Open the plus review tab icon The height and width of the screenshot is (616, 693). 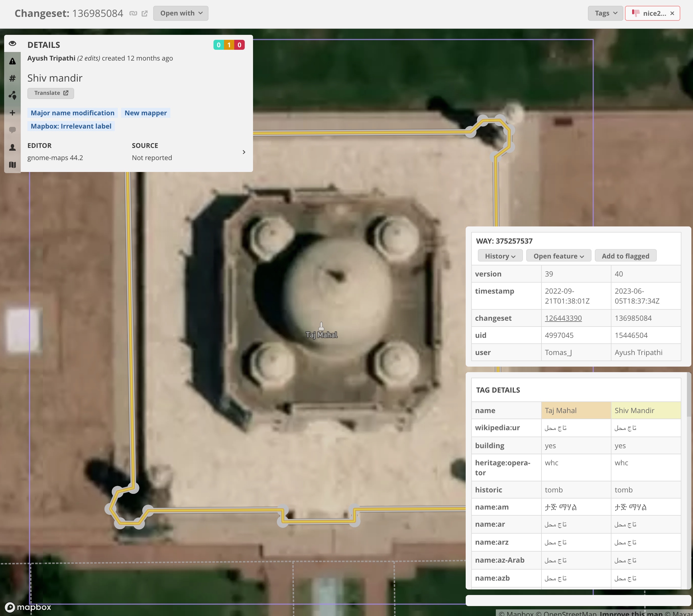pos(12,113)
